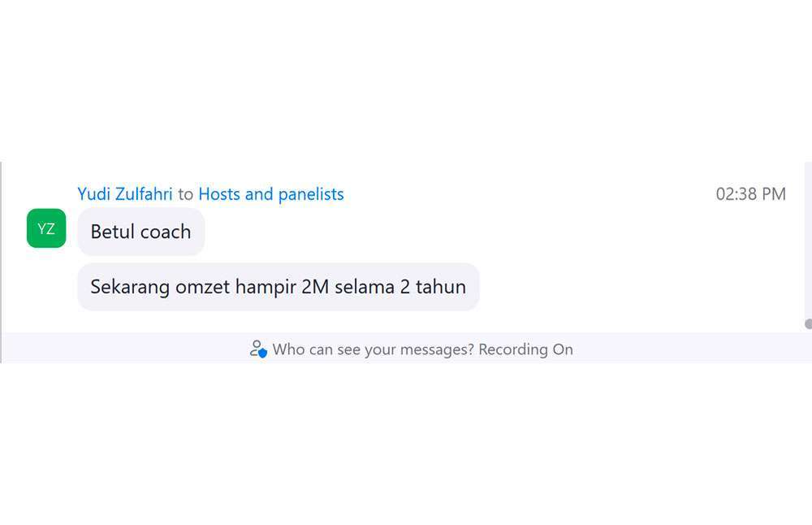Image resolution: width=812 pixels, height=525 pixels.
Task: Select the Hosts and panelists recipient
Action: pos(271,194)
